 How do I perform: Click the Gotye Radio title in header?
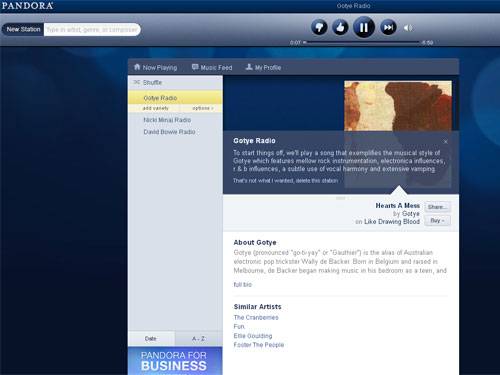coord(353,6)
